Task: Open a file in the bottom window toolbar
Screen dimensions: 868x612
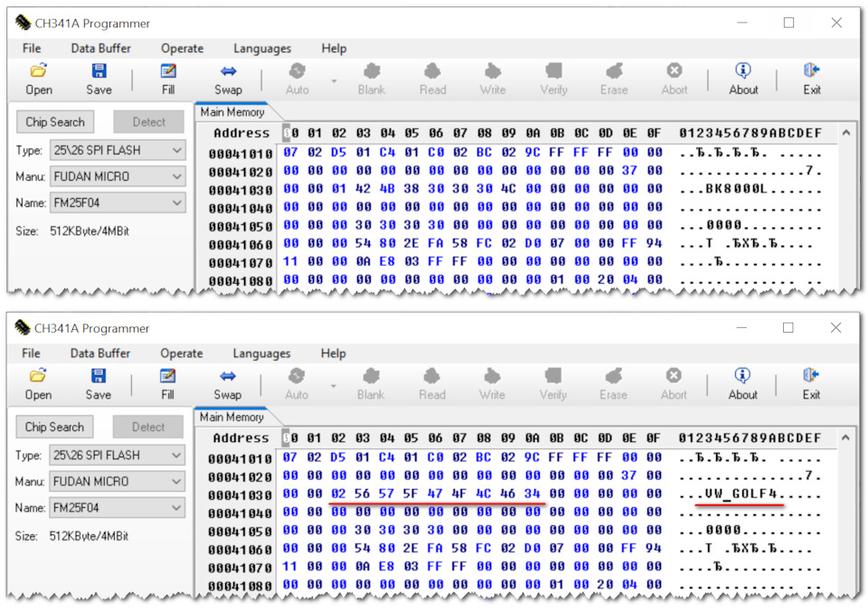Action: [38, 384]
